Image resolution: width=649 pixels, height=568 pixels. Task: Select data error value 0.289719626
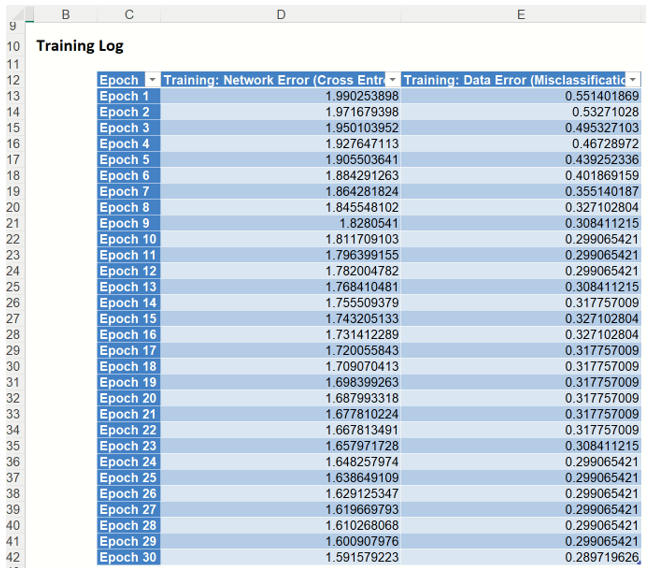click(521, 557)
